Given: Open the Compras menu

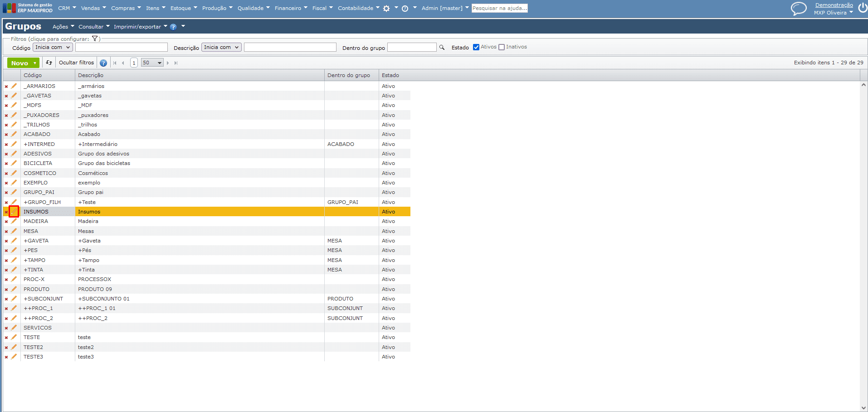Looking at the screenshot, I should pos(126,8).
